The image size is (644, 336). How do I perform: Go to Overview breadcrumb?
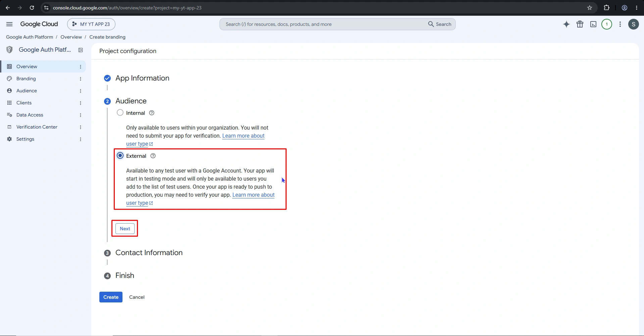click(71, 37)
